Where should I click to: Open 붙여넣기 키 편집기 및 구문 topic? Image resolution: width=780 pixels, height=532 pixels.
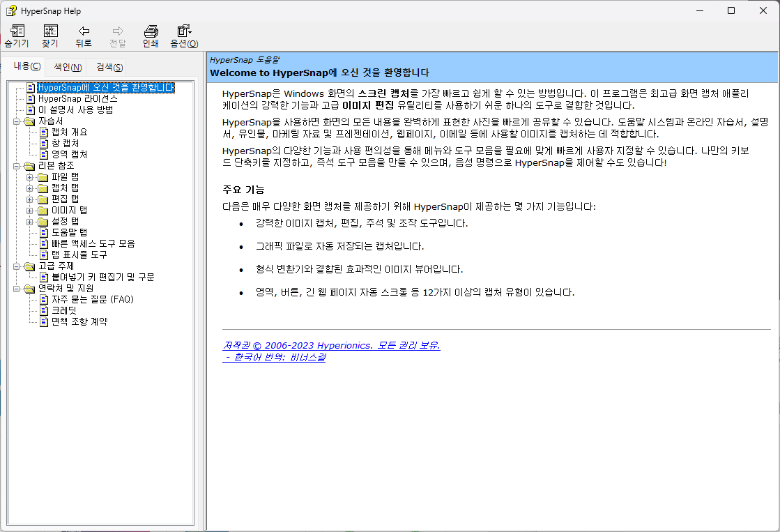[103, 278]
